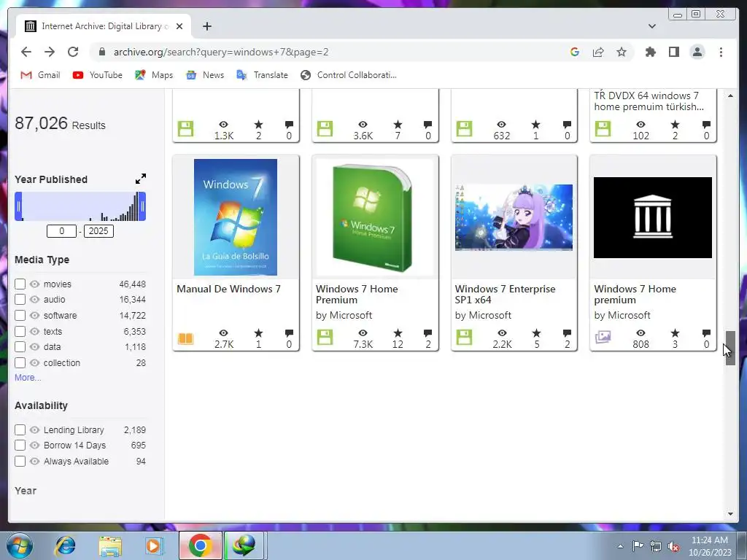Click the anime desktop screenshot thumbnail
The width and height of the screenshot is (747, 560).
tap(514, 217)
